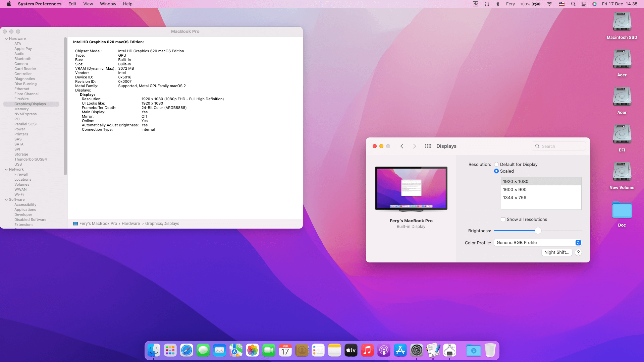
Task: Open FaceTime from the Dock
Action: 269,350
